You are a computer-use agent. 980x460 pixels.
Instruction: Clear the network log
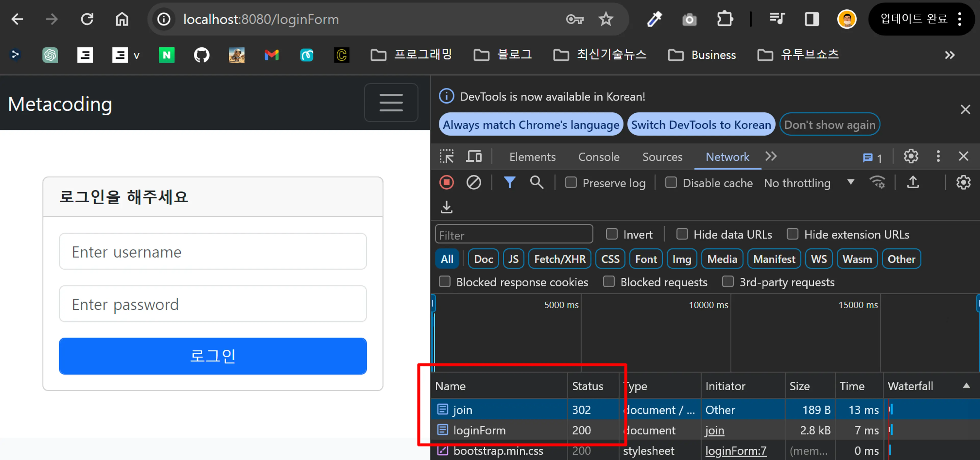474,182
